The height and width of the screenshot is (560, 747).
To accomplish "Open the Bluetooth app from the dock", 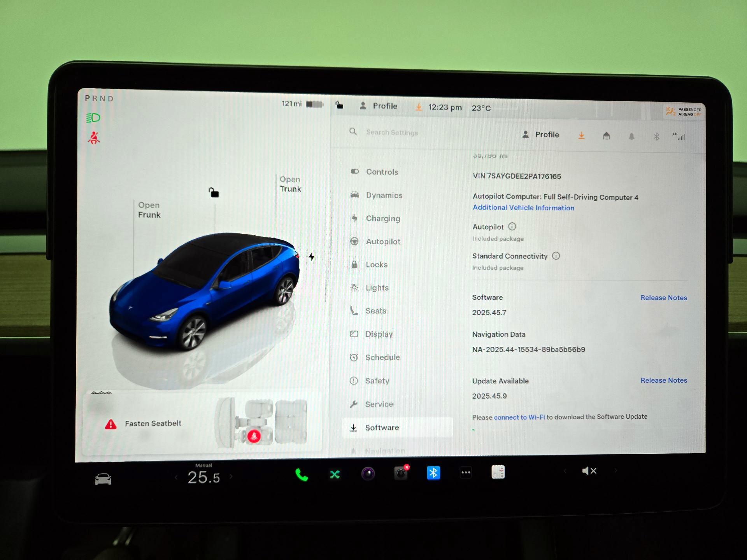I will coord(433,473).
